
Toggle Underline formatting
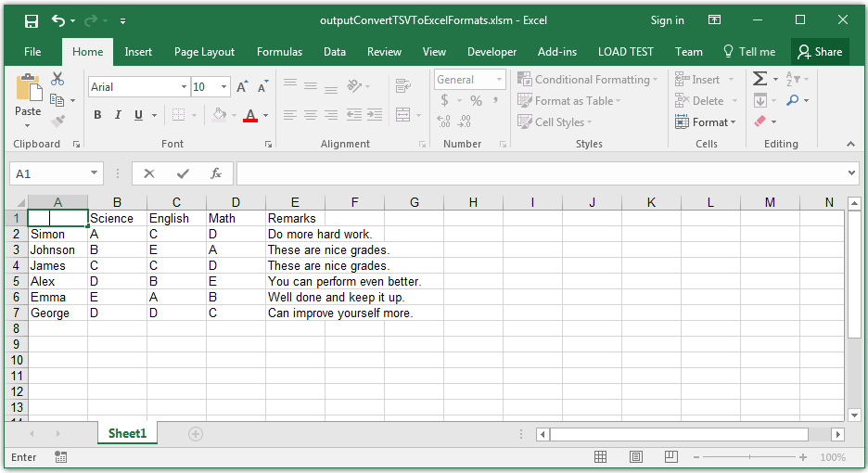138,115
